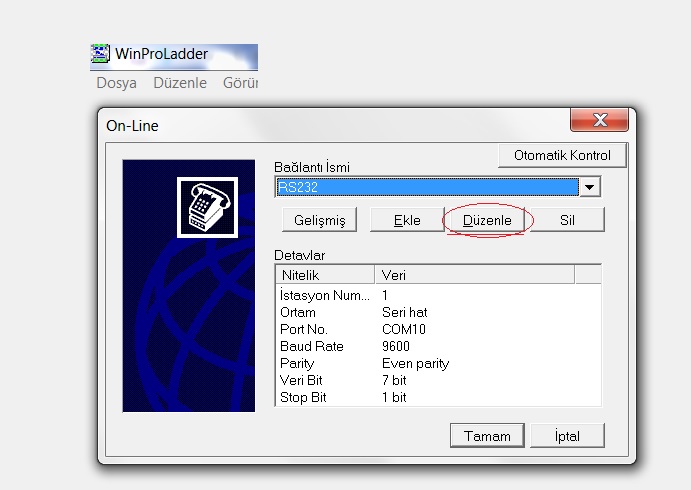Click the 1 bit value
691x490 pixels.
(x=394, y=397)
